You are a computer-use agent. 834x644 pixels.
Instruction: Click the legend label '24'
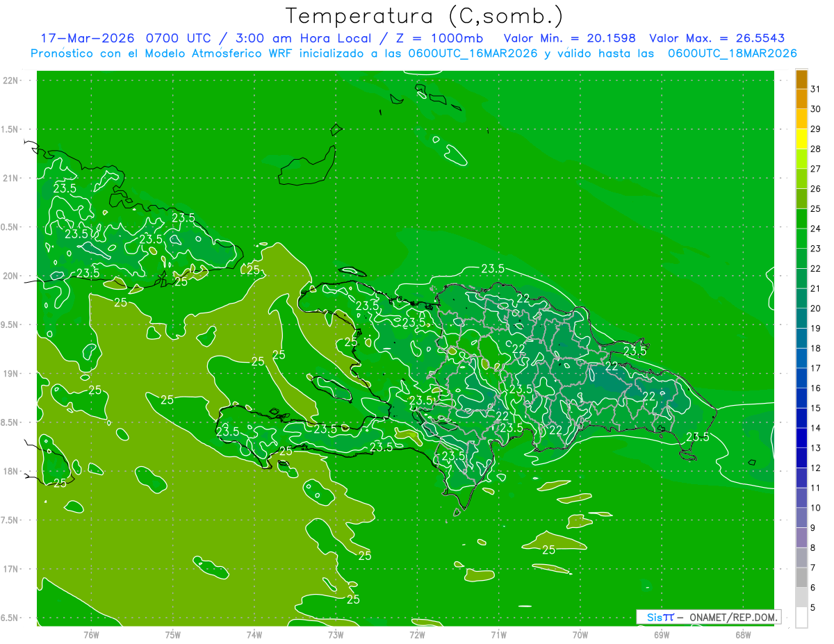816,229
